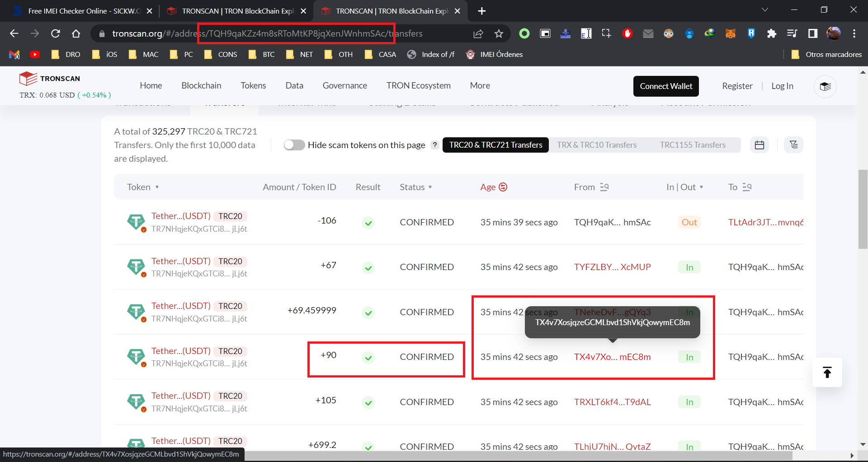This screenshot has width=868, height=462.
Task: Click the page vertical scrollbar thumb
Action: (863, 209)
